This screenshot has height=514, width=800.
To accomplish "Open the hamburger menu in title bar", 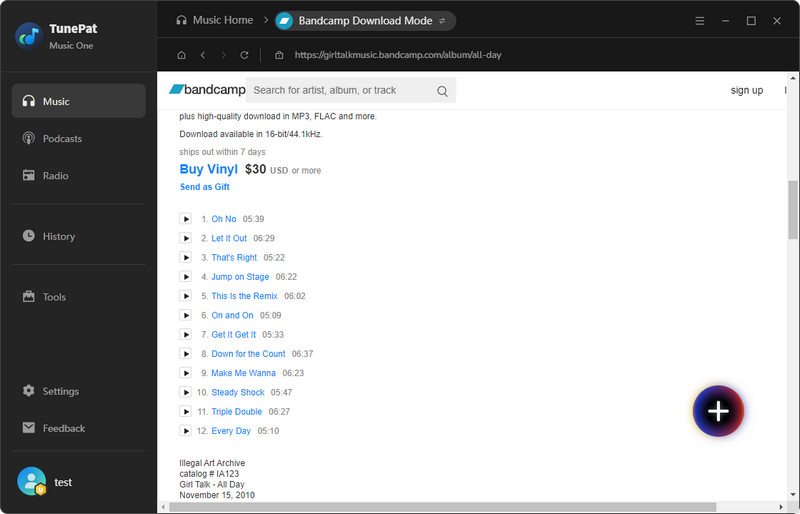I will [x=700, y=21].
